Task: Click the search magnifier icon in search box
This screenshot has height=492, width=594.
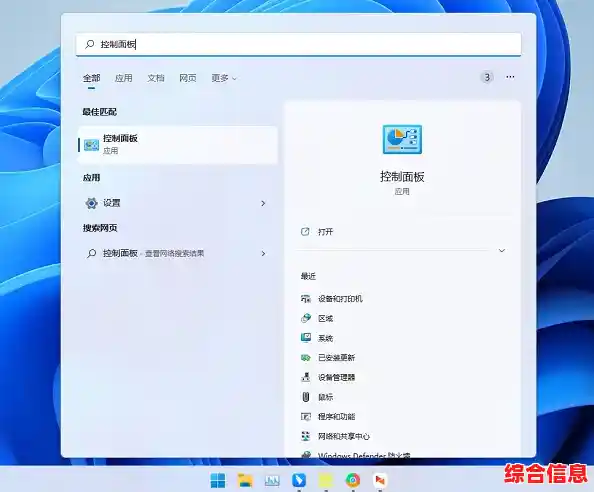Action: (x=90, y=44)
